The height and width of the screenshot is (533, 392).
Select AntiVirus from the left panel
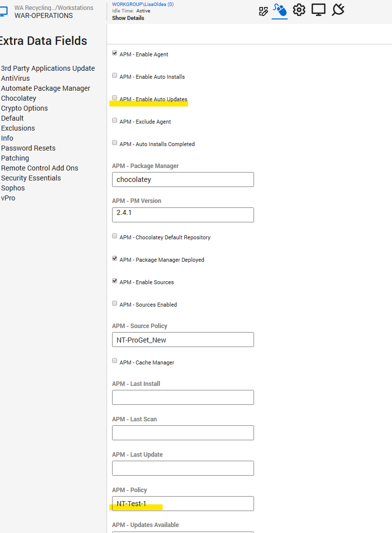(x=15, y=78)
